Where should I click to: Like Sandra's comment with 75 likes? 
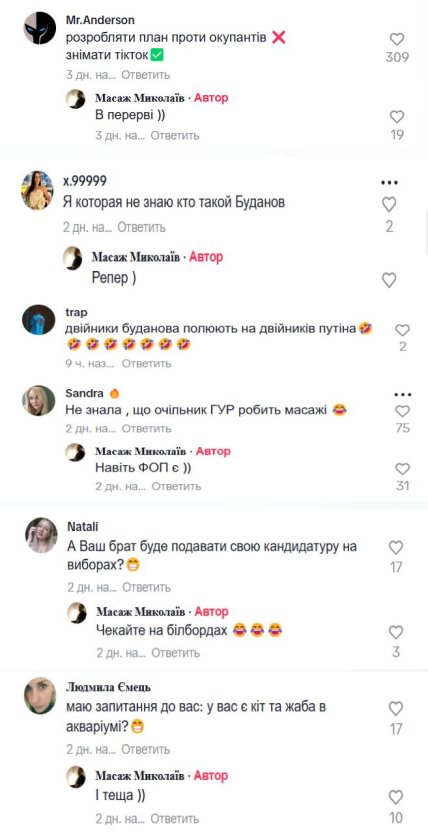coord(403,411)
